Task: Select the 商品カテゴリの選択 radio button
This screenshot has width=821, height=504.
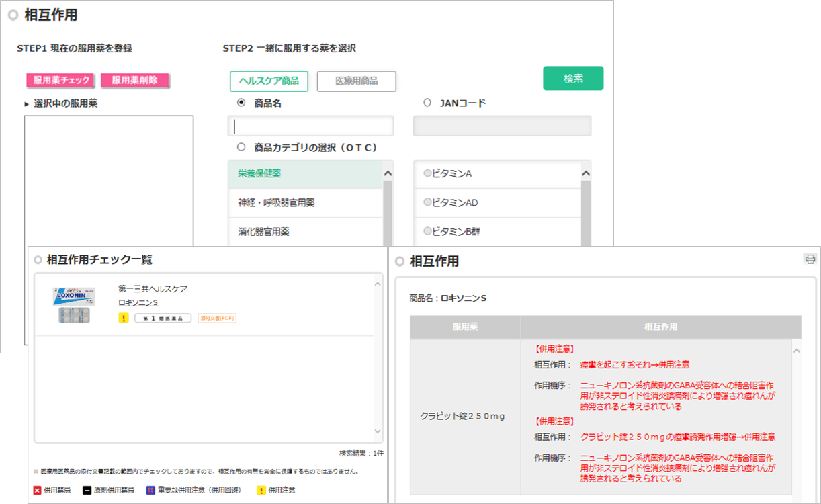Action: coord(241,147)
